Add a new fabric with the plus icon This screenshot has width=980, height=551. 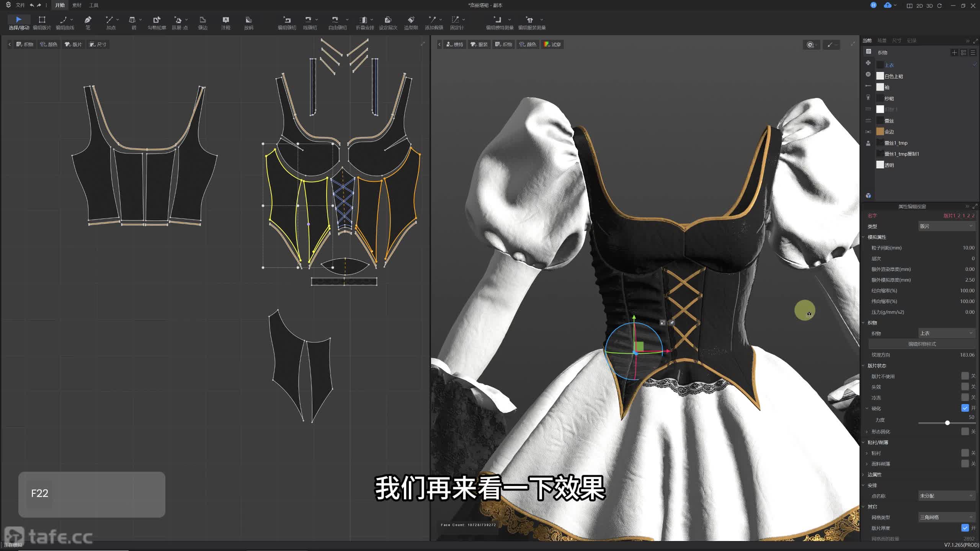(x=954, y=52)
